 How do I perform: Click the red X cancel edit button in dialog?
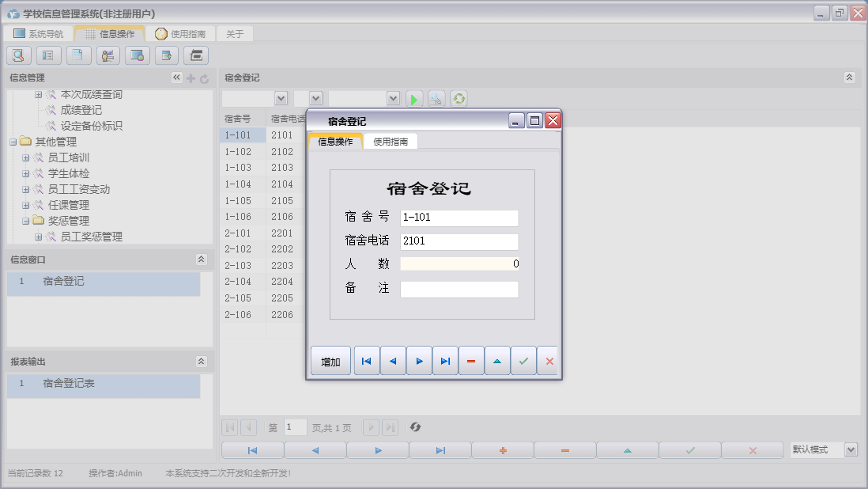coord(548,361)
